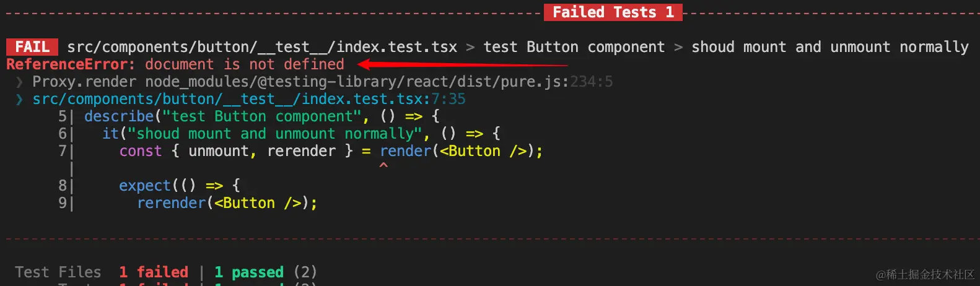Click the "1 failed" test files count
This screenshot has height=286, width=980.
coord(154,272)
